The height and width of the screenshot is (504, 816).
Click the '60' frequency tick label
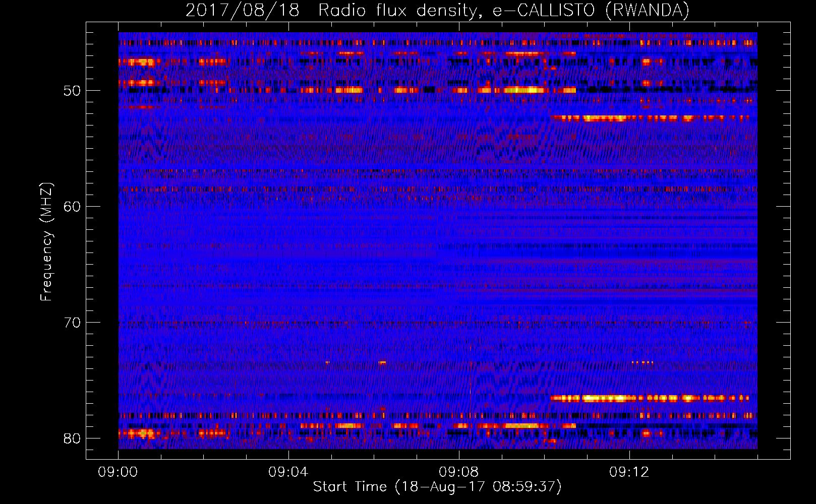(72, 207)
